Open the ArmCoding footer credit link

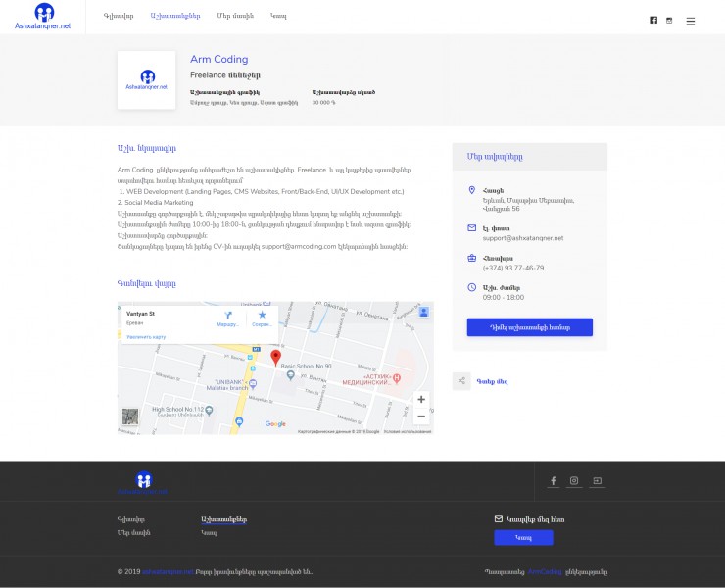(545, 571)
